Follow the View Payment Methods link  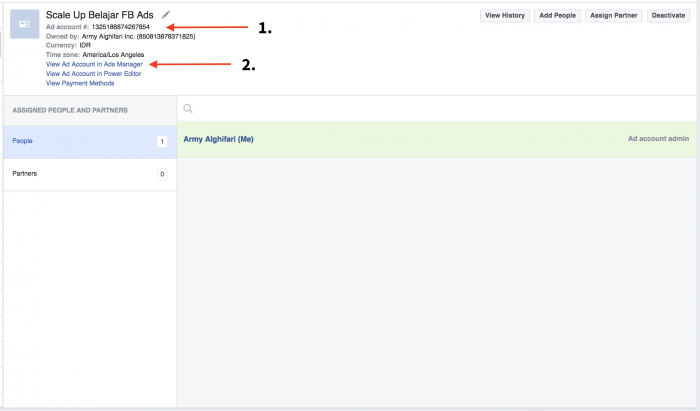click(x=80, y=83)
